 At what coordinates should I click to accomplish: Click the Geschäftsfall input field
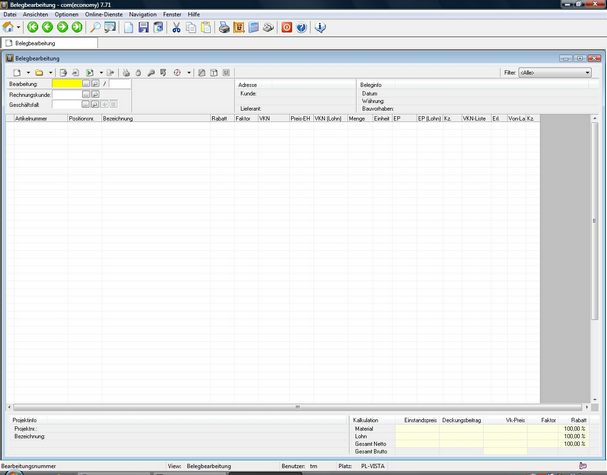[x=67, y=104]
